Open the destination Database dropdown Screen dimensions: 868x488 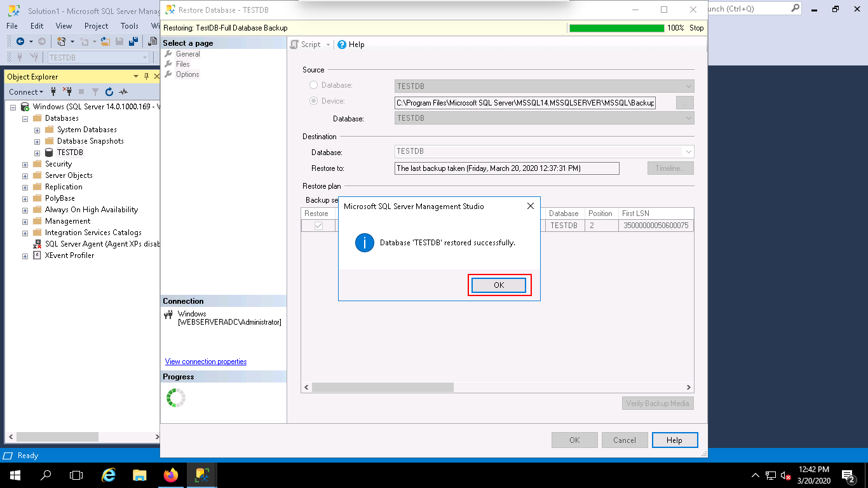coord(688,151)
